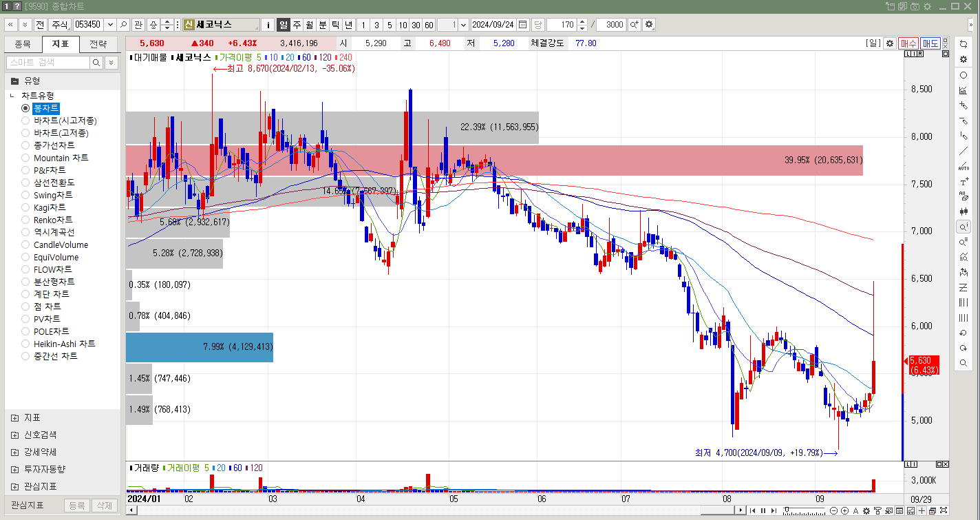This screenshot has height=520, width=980.
Task: Expand the 관심지표 tree section
Action: pyautogui.click(x=15, y=487)
